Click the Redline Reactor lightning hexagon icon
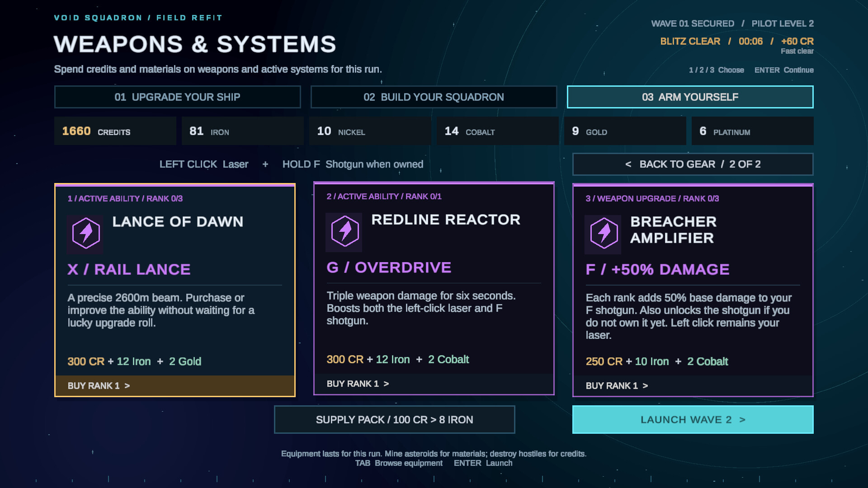The image size is (868, 488). (x=344, y=231)
